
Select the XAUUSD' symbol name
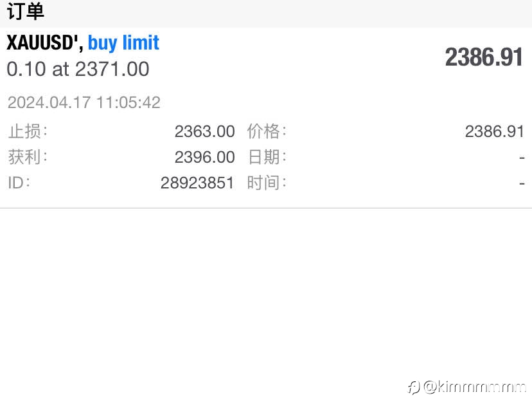pyautogui.click(x=45, y=43)
